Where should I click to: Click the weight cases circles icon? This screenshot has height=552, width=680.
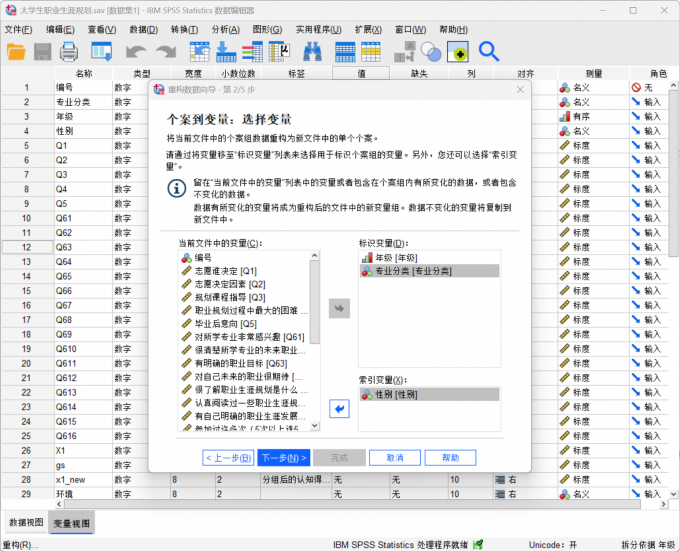point(431,52)
